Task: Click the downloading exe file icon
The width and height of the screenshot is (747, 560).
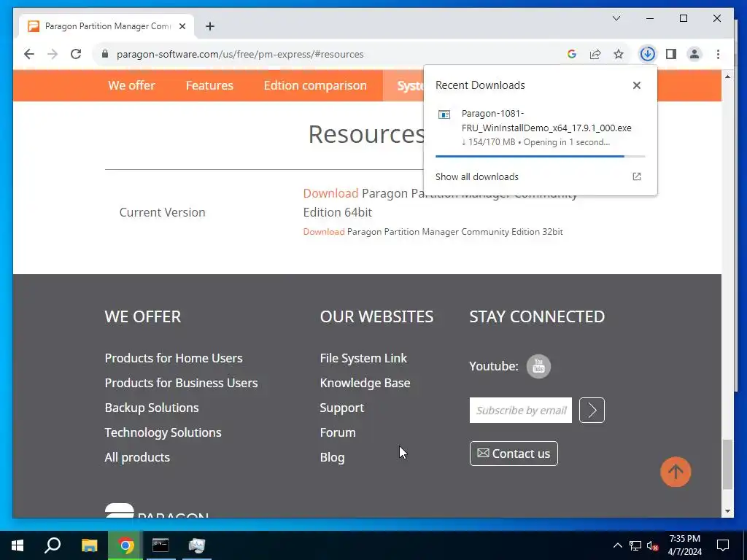Action: pyautogui.click(x=444, y=114)
